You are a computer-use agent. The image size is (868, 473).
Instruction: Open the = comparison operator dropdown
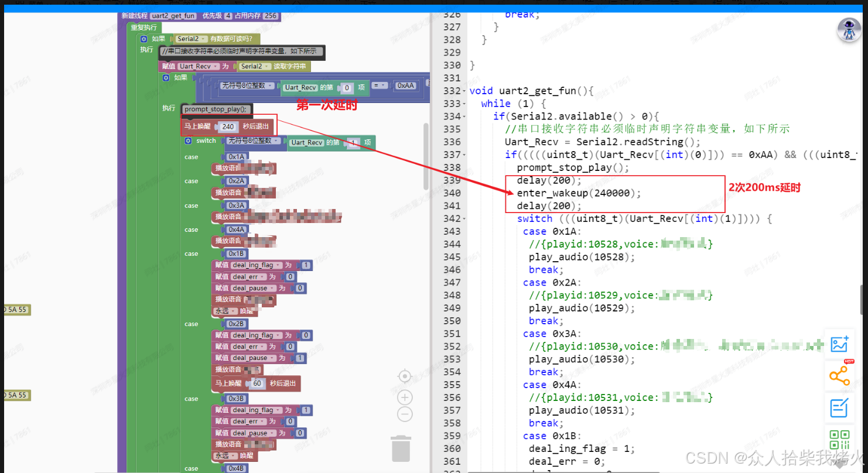click(x=380, y=85)
